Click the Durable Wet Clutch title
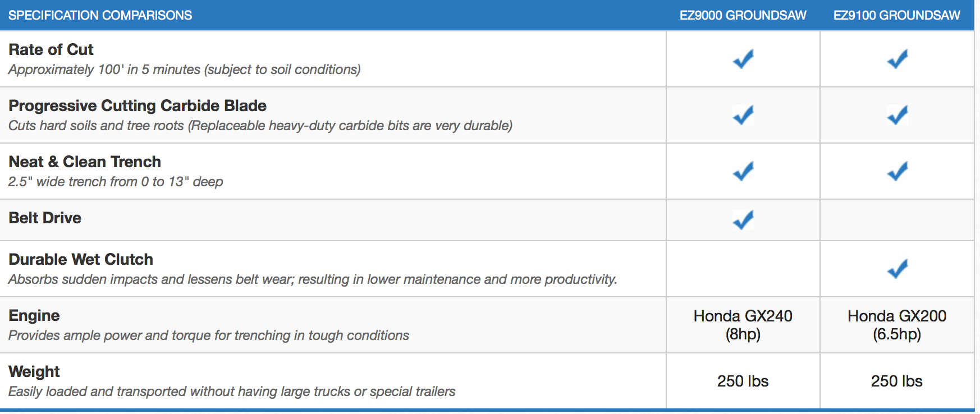 click(81, 259)
